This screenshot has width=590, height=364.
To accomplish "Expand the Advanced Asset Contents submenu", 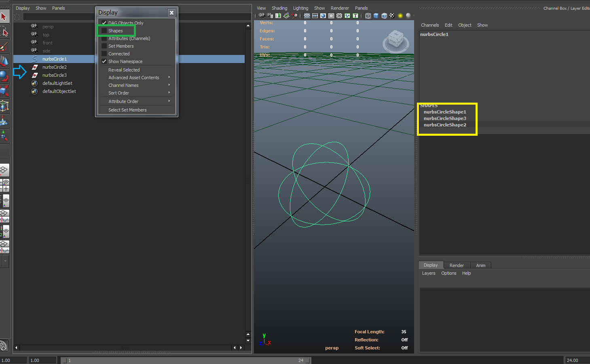I will (134, 78).
